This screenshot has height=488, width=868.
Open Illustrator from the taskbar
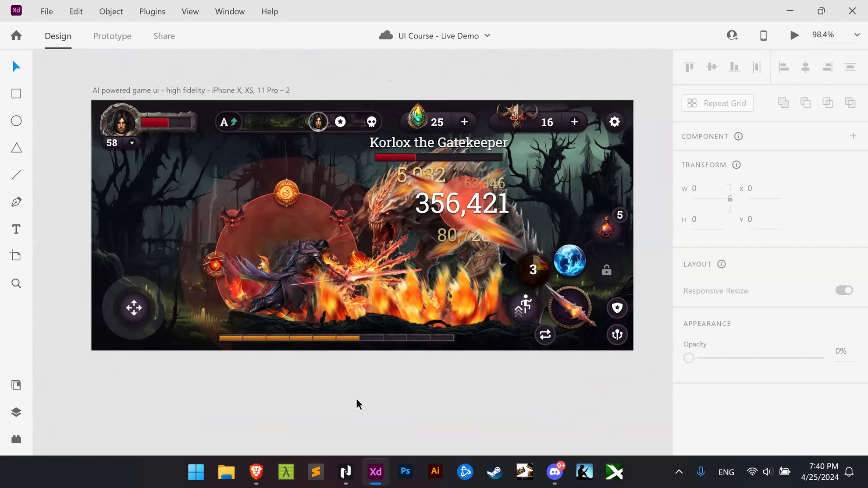[435, 472]
